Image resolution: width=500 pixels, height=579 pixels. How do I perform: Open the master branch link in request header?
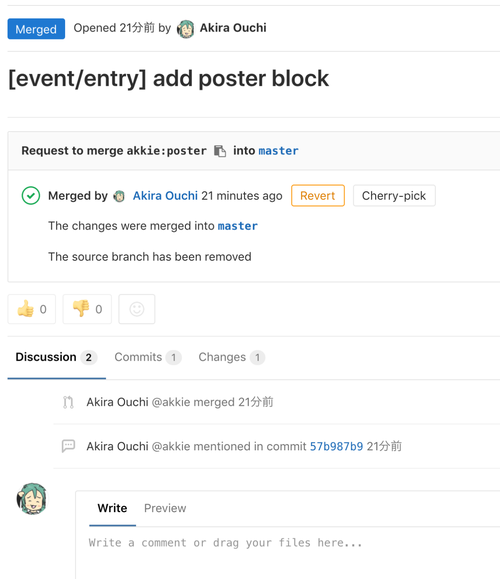click(278, 151)
